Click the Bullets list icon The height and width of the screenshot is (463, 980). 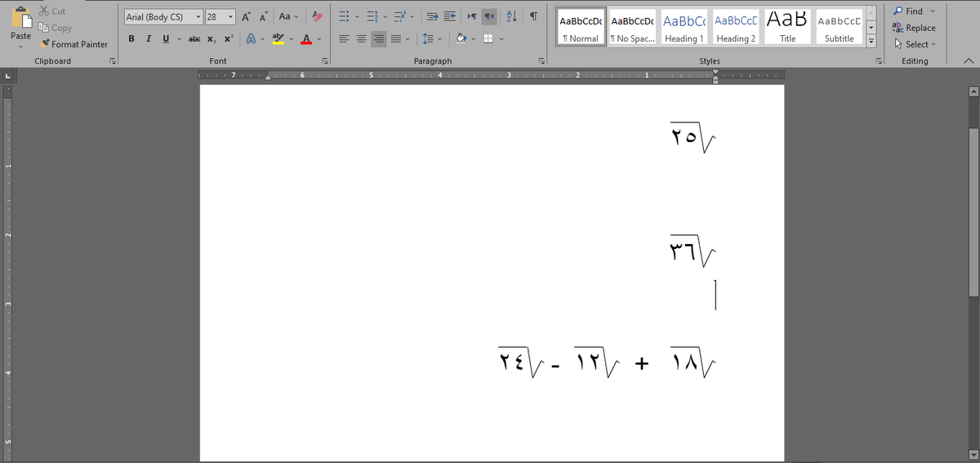coord(344,17)
